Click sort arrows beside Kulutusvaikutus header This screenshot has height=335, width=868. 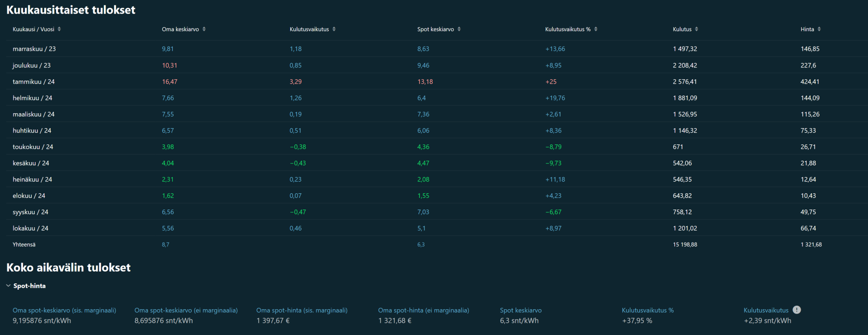click(x=334, y=29)
